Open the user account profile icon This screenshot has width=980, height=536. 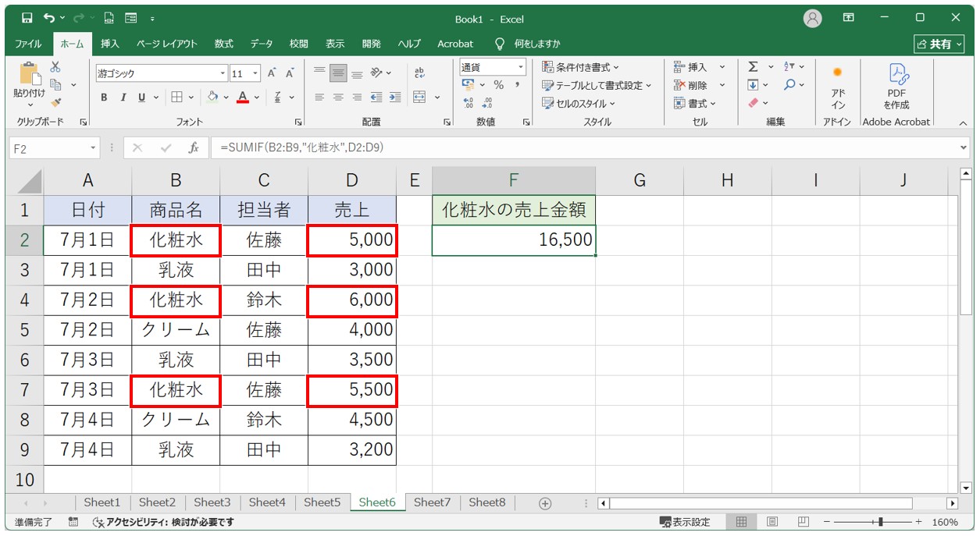pos(813,18)
